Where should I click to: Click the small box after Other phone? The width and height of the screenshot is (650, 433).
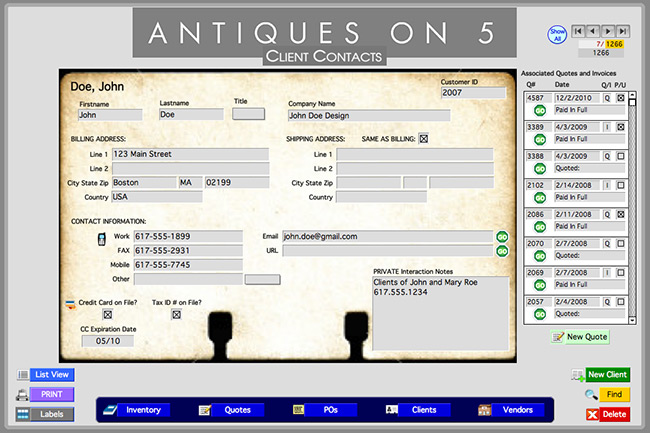(x=262, y=279)
